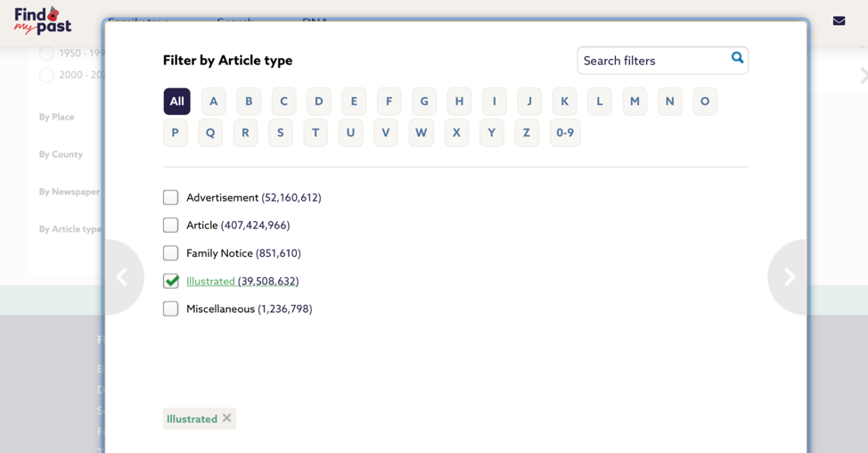Enable the Article checkbox
Screen dimensions: 868x453
[x=171, y=226]
